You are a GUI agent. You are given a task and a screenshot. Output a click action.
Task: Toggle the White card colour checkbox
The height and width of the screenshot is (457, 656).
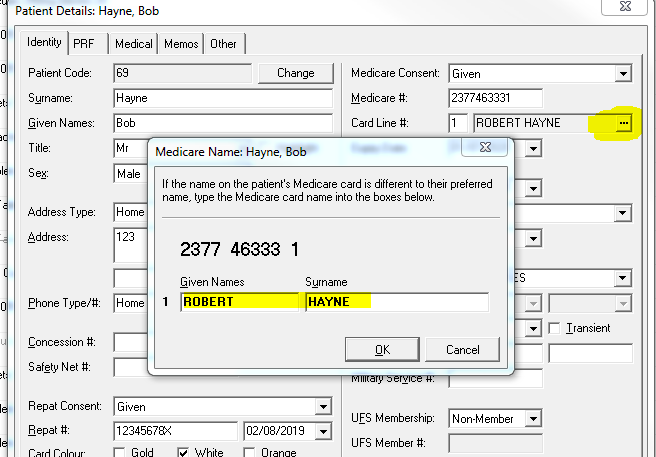(182, 452)
